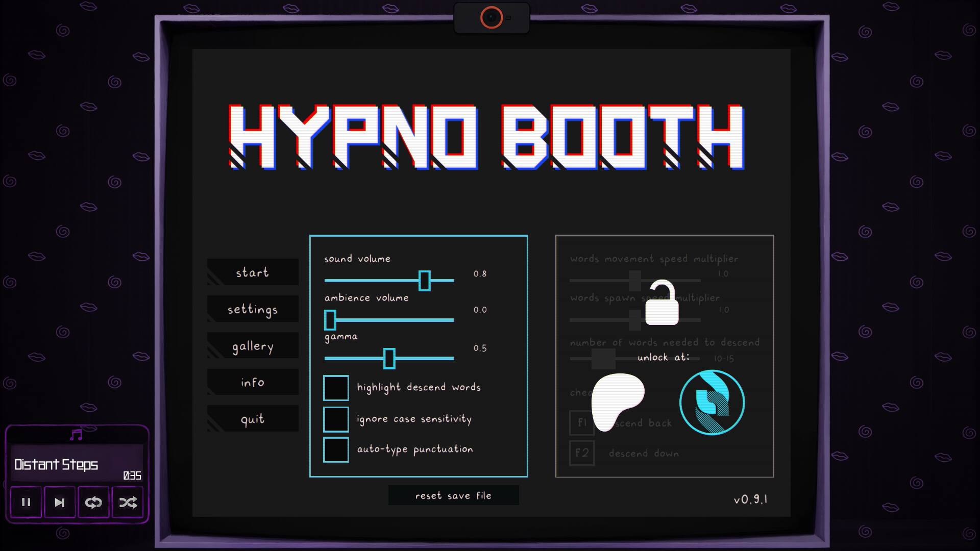Click the words movement speed multiplier slider
Viewport: 980px width, 551px height.
coord(635,281)
